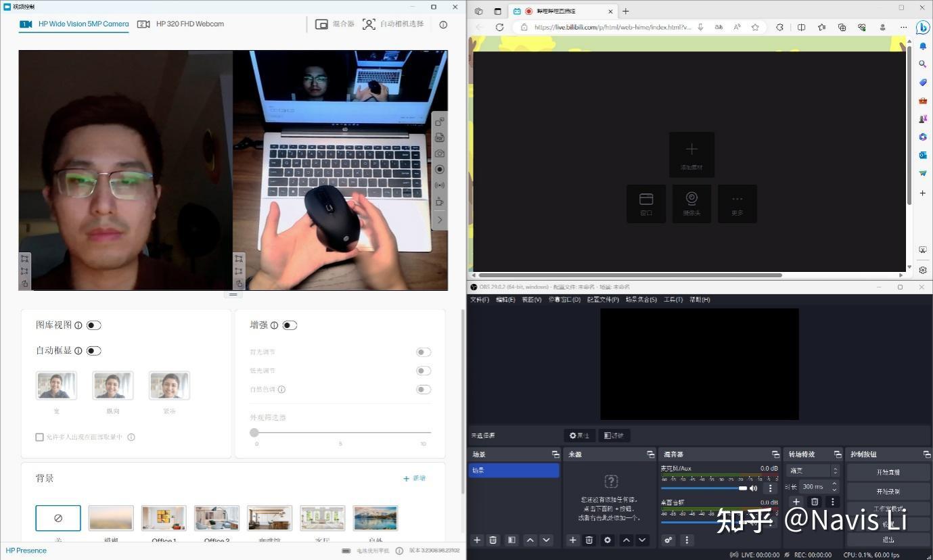
Task: Click the 摄像头 camera source button on Bilibili page
Action: pyautogui.click(x=691, y=204)
